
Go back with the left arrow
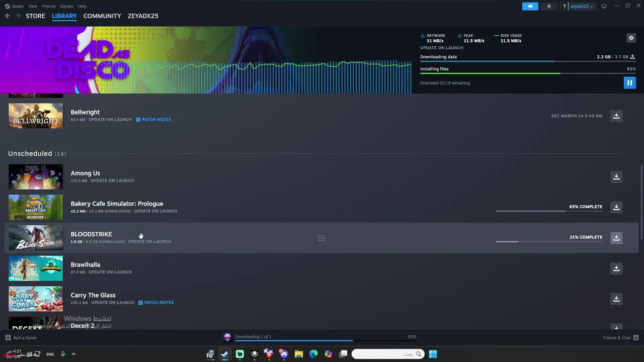[8, 16]
